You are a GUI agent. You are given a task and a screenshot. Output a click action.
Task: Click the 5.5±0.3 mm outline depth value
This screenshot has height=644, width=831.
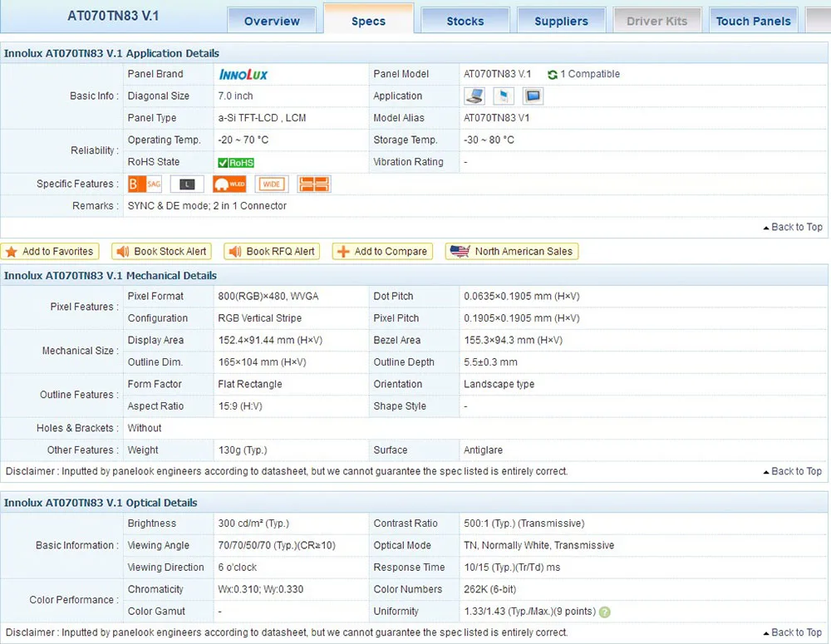tap(491, 362)
